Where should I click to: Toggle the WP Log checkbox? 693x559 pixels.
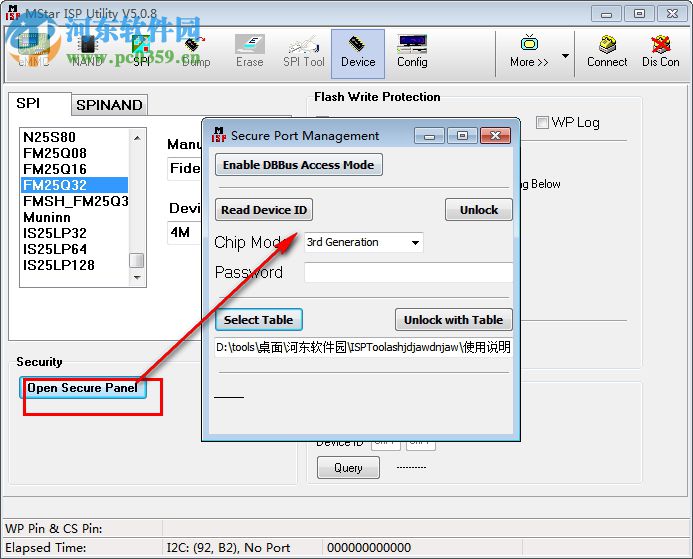(542, 122)
